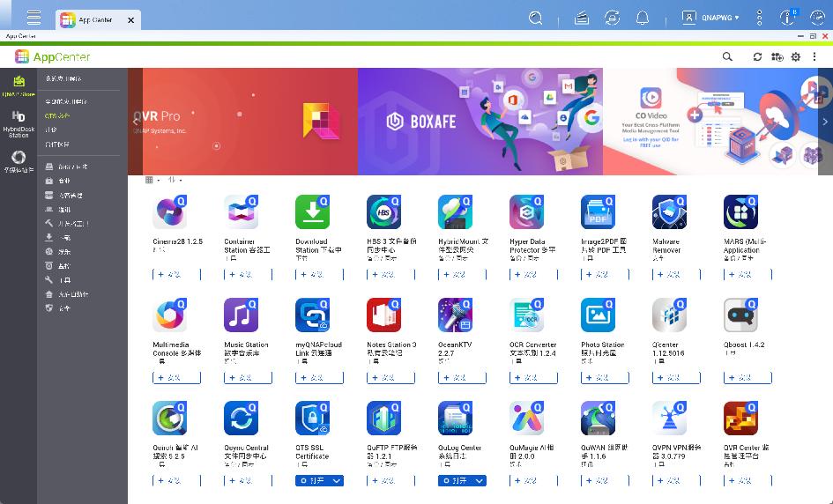Open the MARS Multi-Application app icon

pos(740,211)
